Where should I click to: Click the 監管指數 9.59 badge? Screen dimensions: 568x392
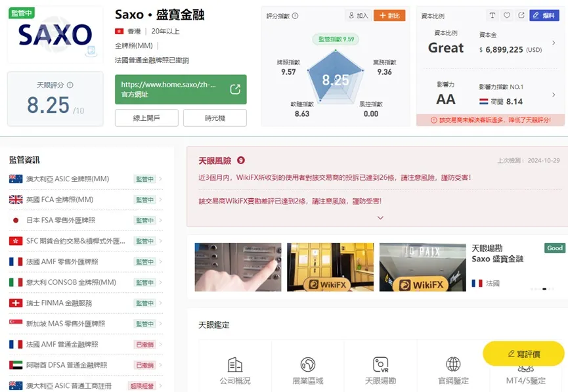coord(336,39)
